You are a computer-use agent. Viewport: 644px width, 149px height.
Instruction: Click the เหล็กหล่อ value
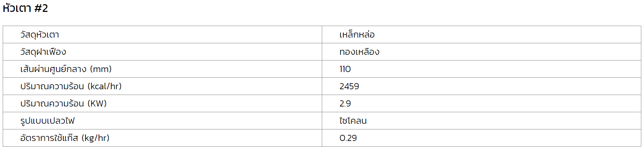pos(357,35)
